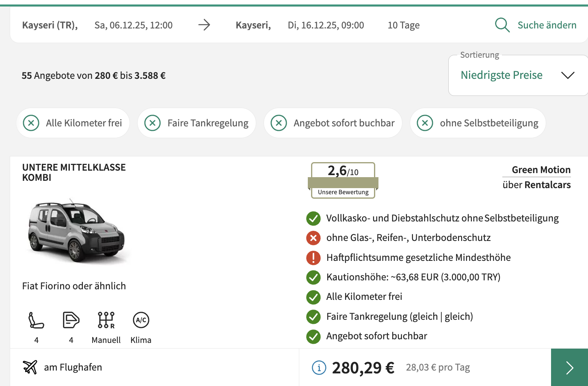Remove the Angebot sofort buchbar filter
Screen dimensions: 588x386
279,123
